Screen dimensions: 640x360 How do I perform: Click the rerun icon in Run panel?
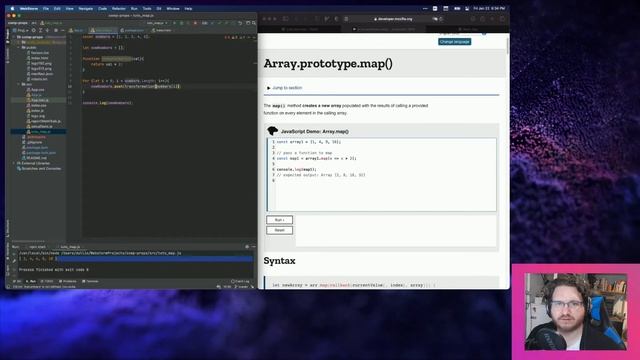click(x=14, y=253)
